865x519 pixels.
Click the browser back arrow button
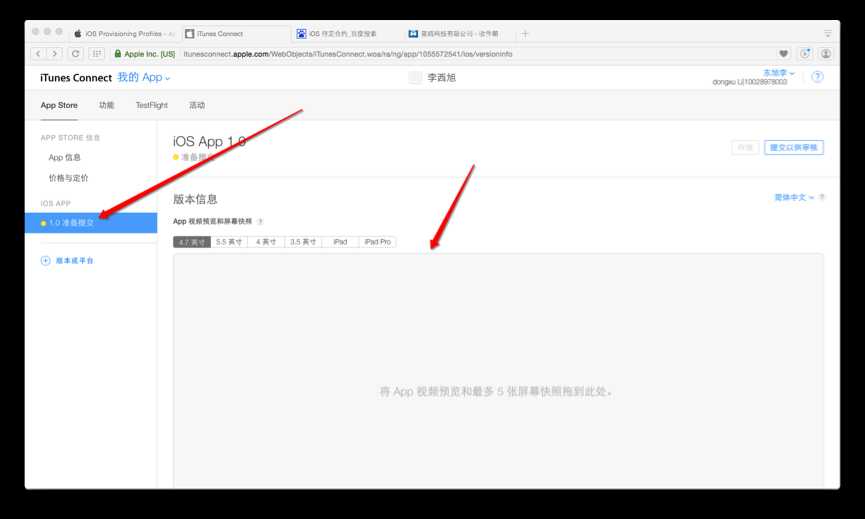tap(38, 53)
